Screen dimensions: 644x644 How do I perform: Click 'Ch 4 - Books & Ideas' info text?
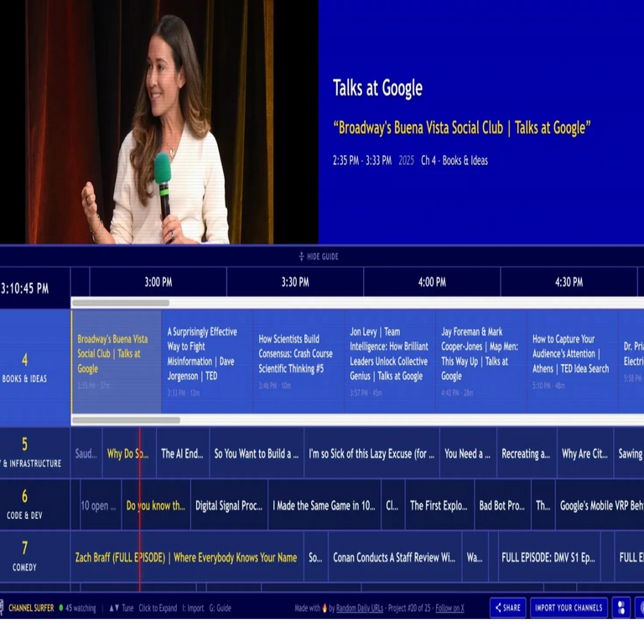click(x=454, y=161)
